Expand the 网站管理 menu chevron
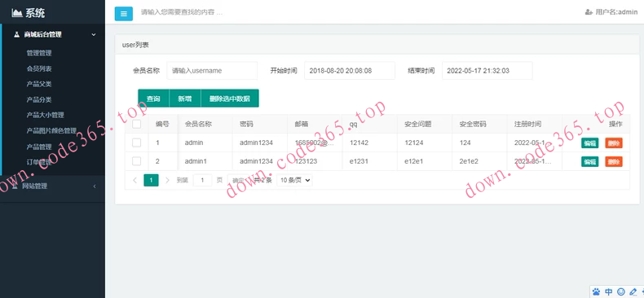 click(x=95, y=186)
